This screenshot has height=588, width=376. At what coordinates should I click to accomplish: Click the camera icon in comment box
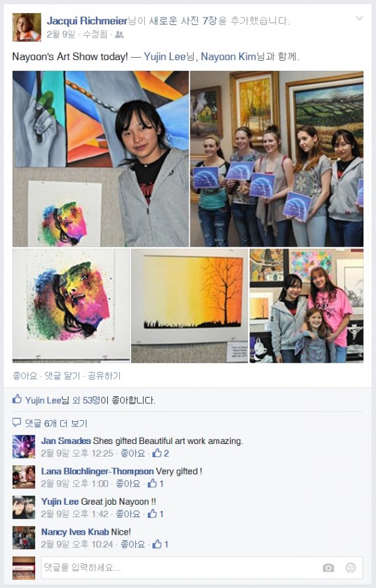pos(328,568)
